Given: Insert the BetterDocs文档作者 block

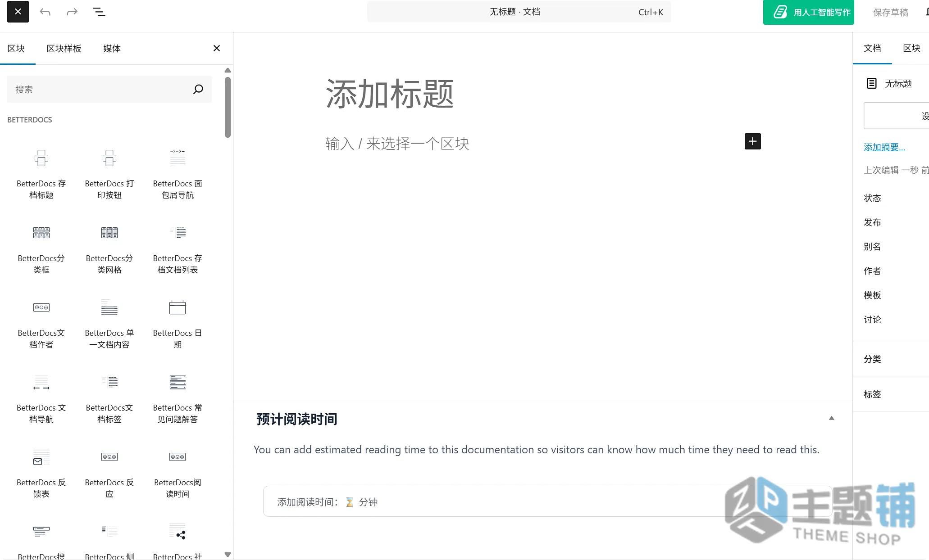Looking at the screenshot, I should coord(41,323).
